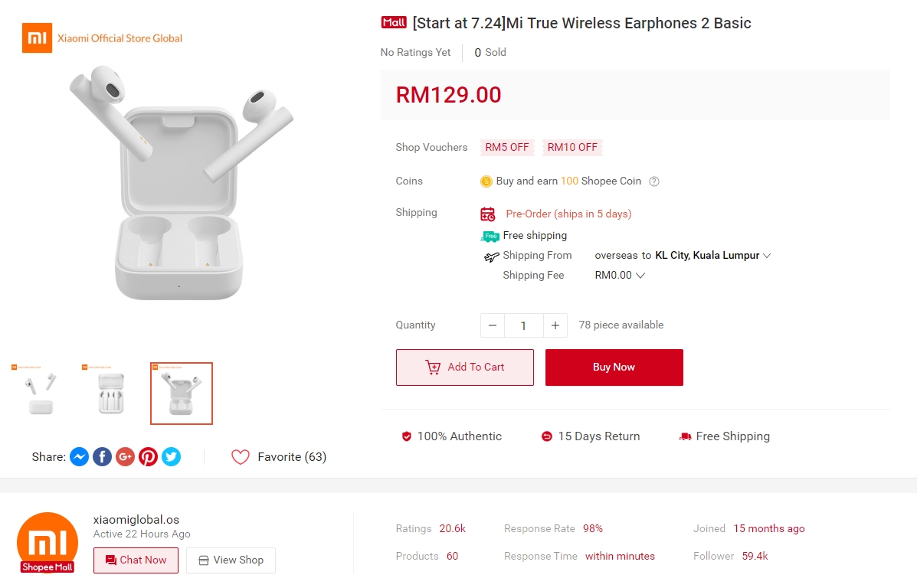Open Chat Now with the seller

[136, 560]
